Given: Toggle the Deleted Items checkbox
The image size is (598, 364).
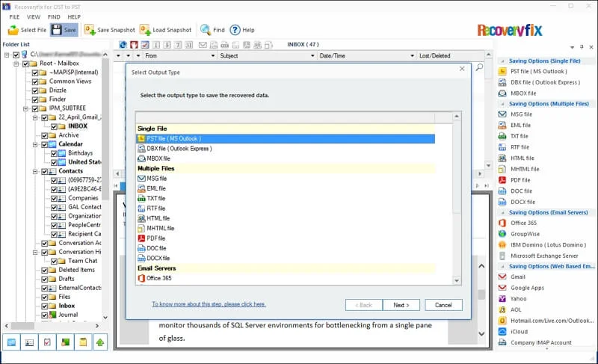Looking at the screenshot, I should point(44,270).
